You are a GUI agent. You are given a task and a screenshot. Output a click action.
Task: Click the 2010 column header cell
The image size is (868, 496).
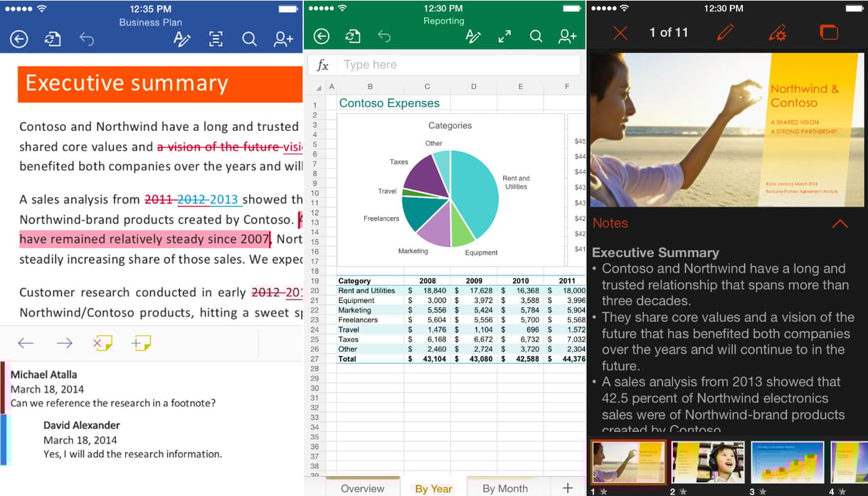[520, 280]
